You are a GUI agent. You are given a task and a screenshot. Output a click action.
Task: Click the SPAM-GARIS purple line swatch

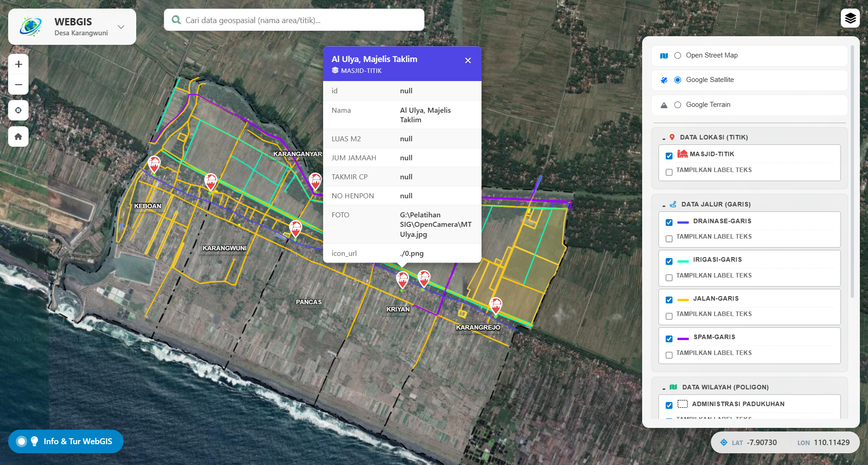click(683, 339)
